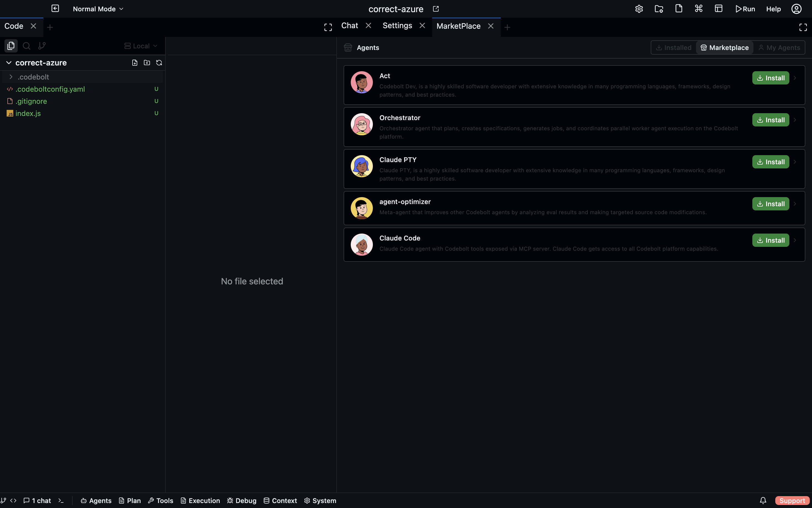
Task: Add a new tab next to Code
Action: coord(50,28)
